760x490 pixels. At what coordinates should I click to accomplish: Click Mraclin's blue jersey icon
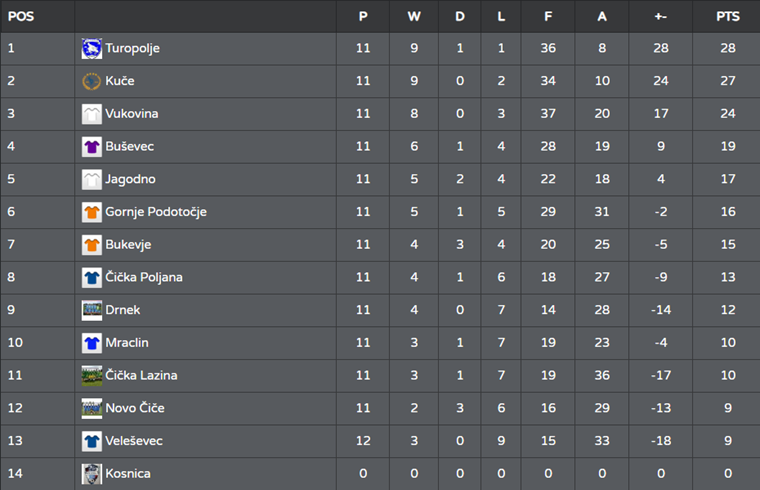coord(92,343)
